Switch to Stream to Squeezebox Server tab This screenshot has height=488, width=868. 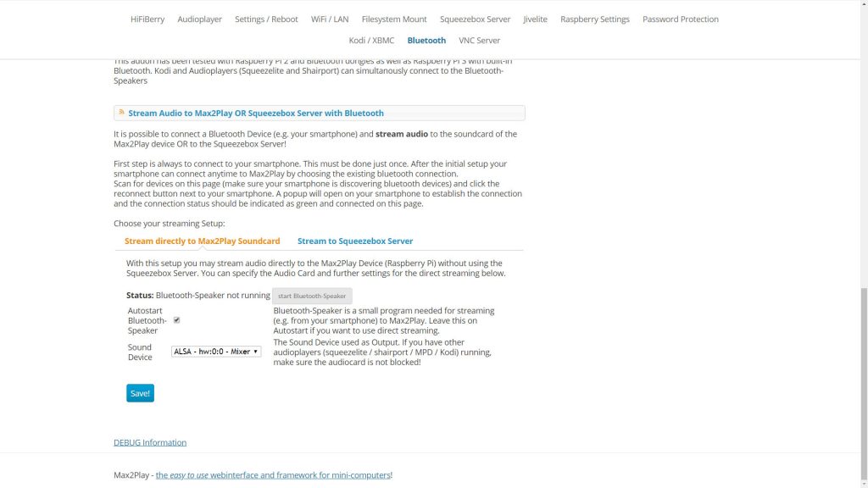click(x=355, y=241)
